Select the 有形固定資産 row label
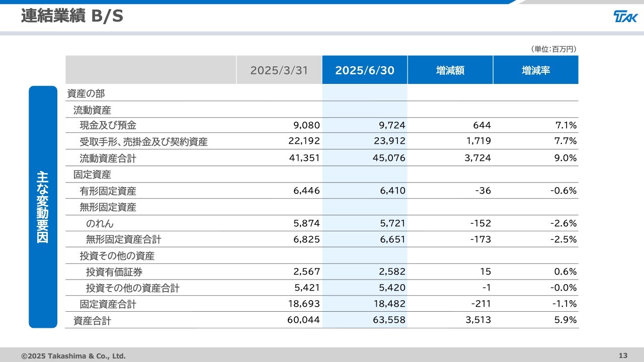 (108, 191)
